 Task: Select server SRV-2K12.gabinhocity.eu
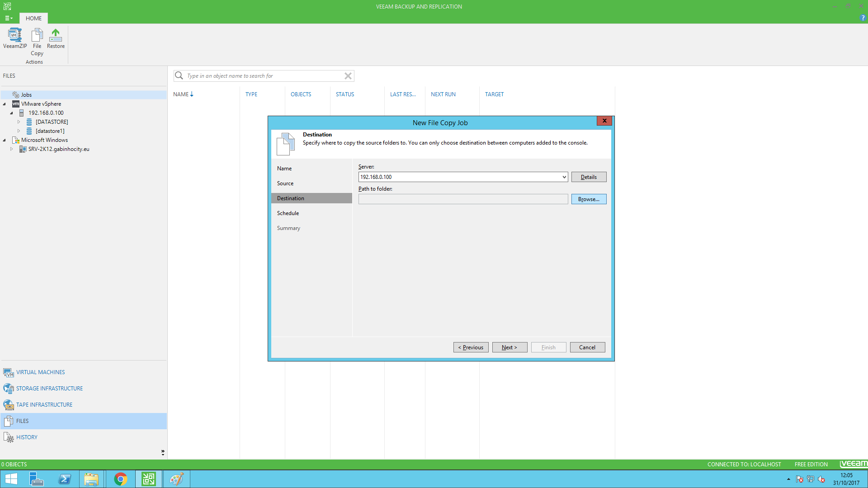(x=59, y=149)
